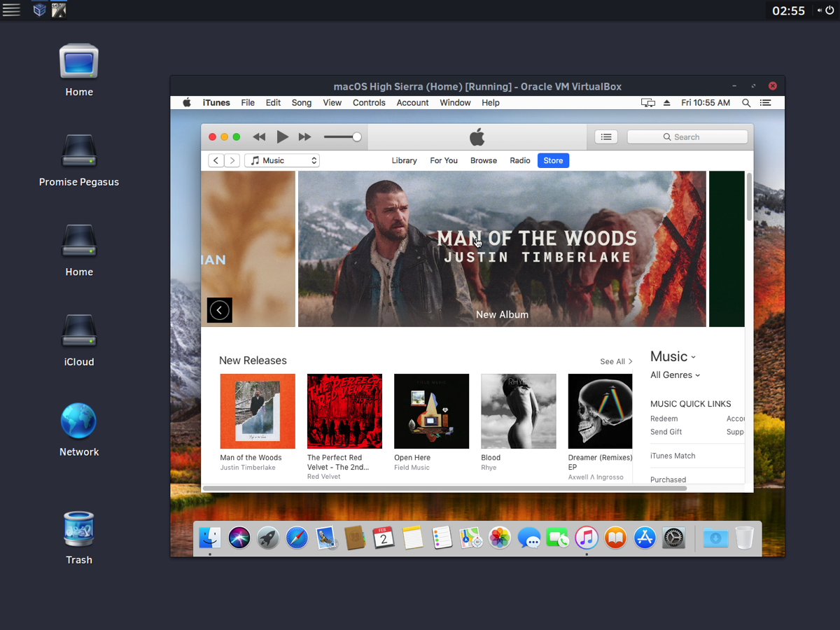Switch to the Radio tab
840x630 pixels.
click(520, 160)
